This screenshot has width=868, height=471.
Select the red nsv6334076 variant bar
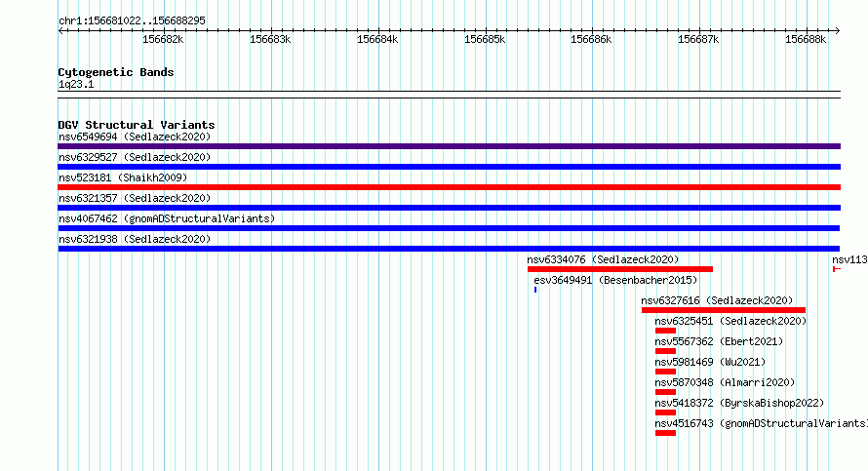[x=620, y=269]
